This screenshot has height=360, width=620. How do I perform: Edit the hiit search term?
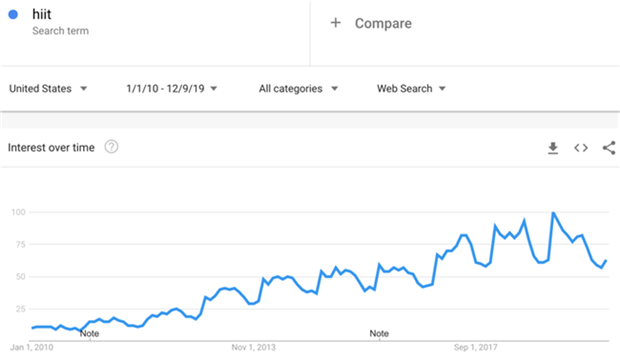click(42, 14)
